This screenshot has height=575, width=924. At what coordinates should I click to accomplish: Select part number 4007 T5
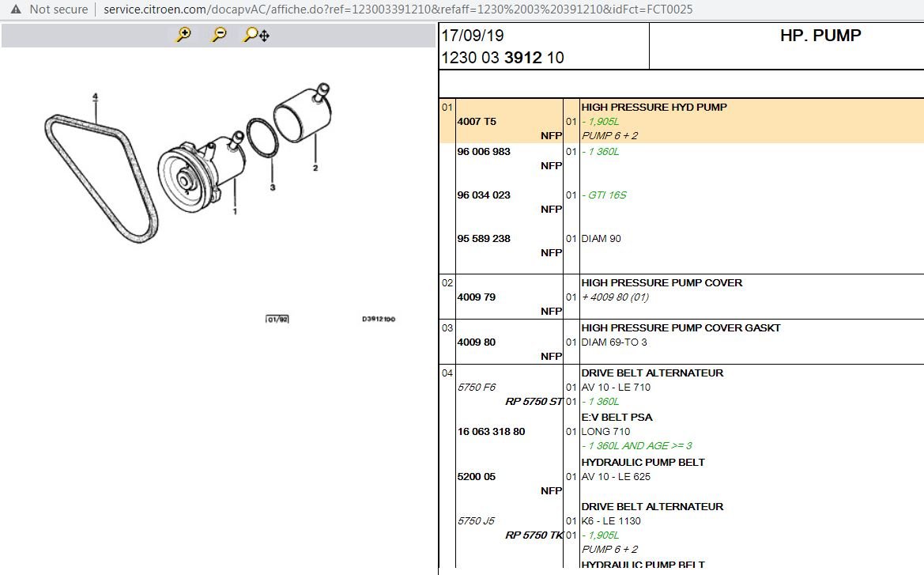click(x=477, y=122)
